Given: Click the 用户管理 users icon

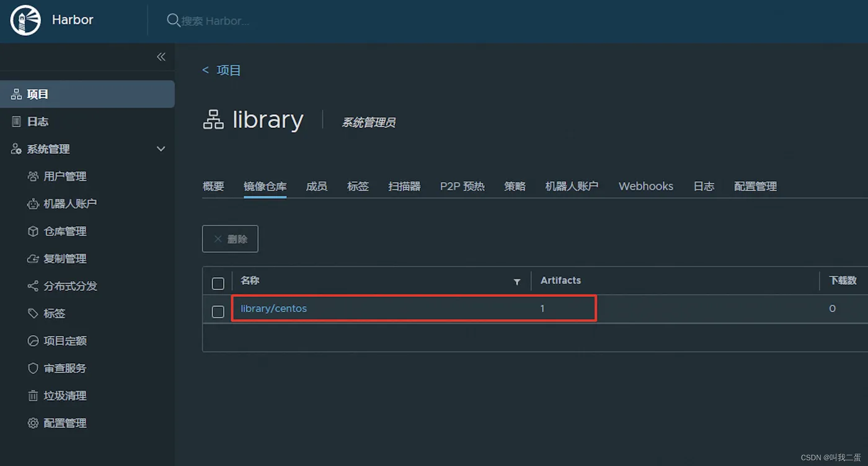Looking at the screenshot, I should pyautogui.click(x=33, y=176).
